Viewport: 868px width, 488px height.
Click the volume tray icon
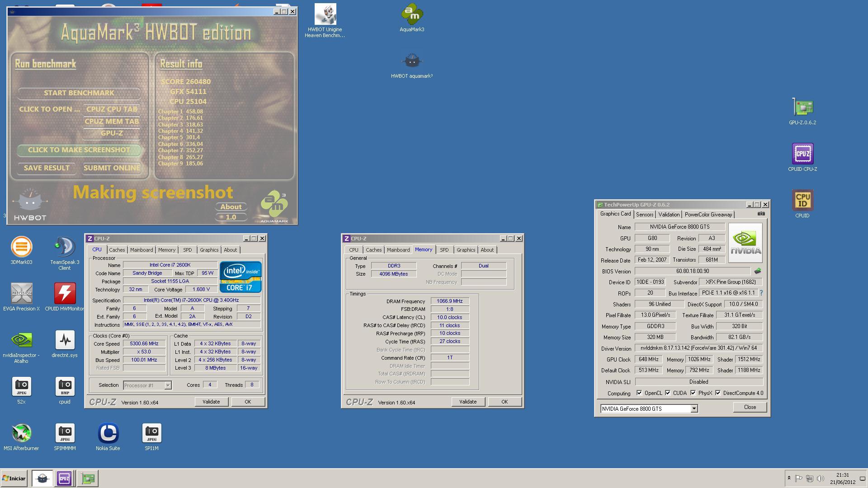point(821,479)
